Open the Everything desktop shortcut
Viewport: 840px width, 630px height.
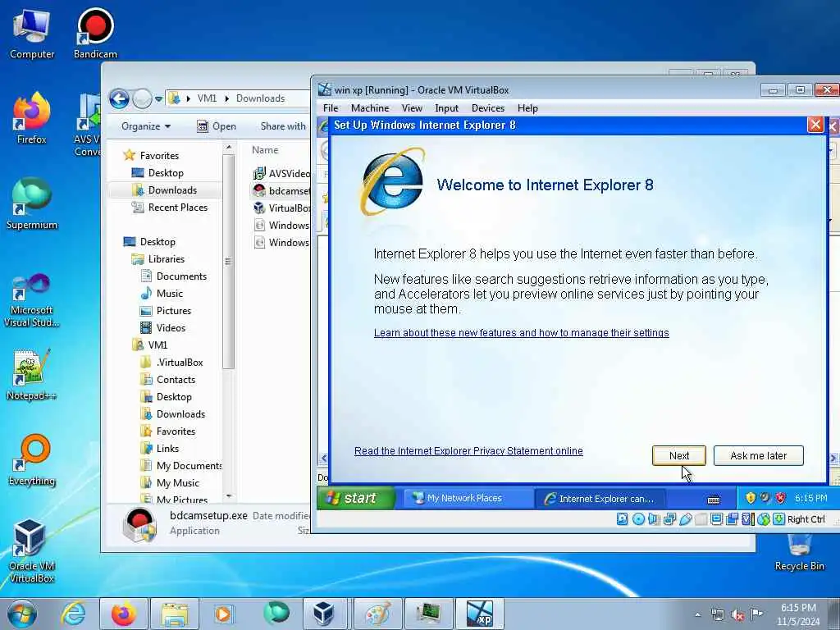click(32, 459)
